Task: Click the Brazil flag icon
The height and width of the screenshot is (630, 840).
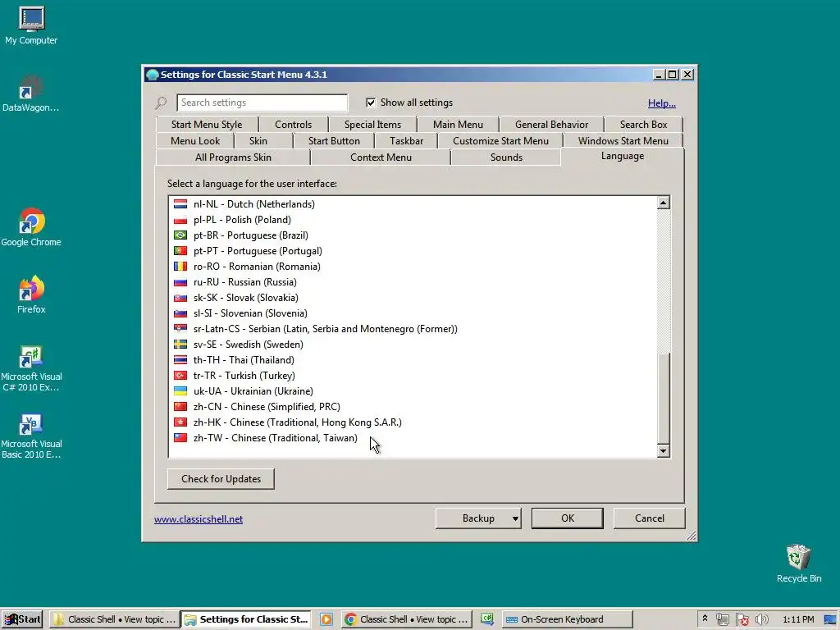Action: 180,235
